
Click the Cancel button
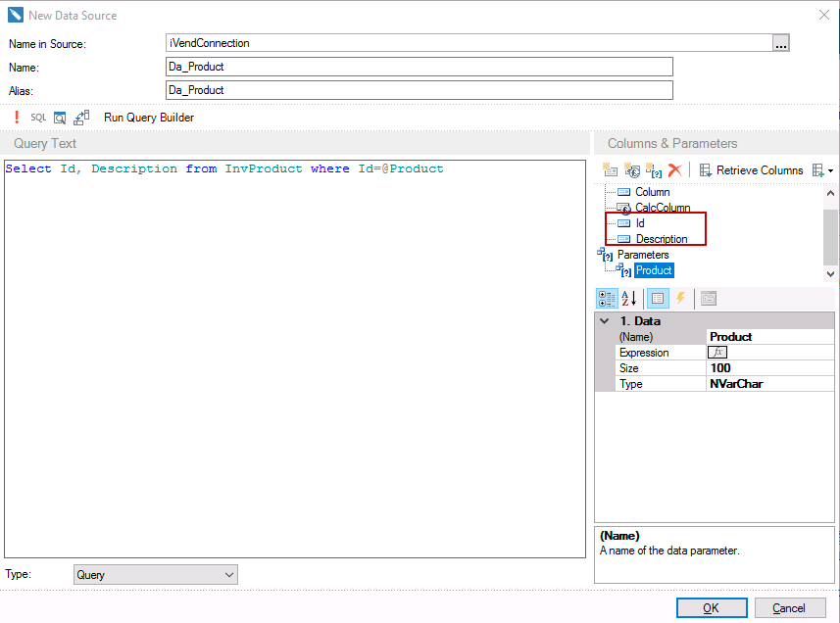[789, 608]
